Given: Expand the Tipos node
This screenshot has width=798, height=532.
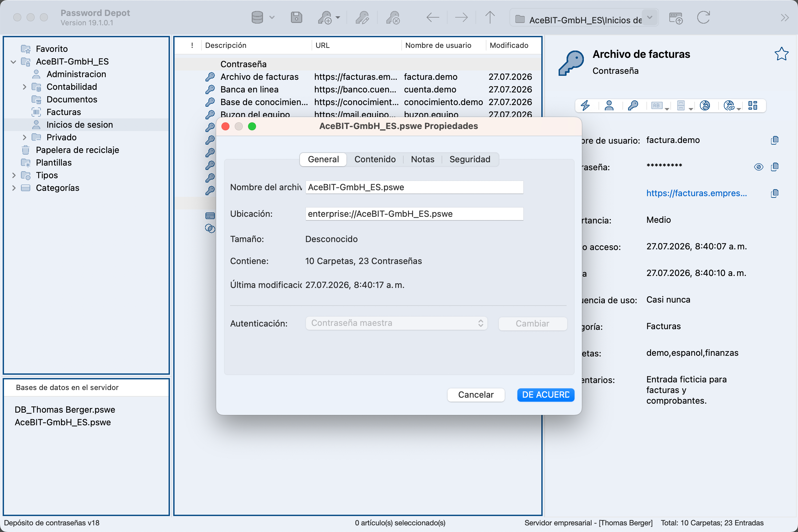Looking at the screenshot, I should click(x=14, y=176).
